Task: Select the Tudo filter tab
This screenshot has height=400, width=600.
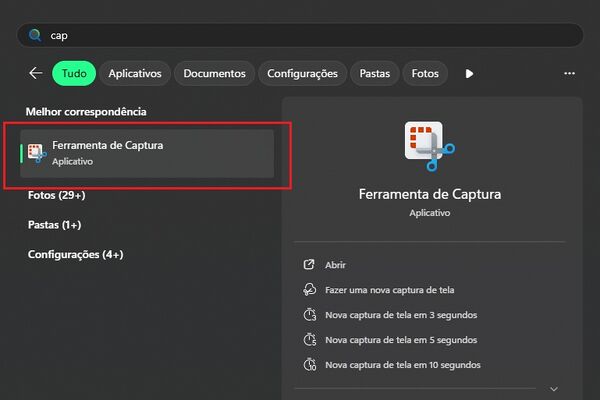Action: tap(74, 73)
